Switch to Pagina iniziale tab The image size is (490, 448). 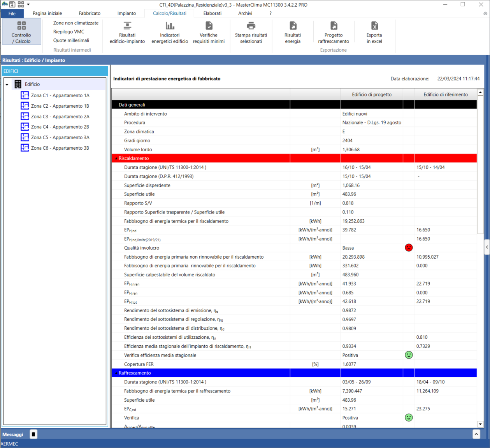pos(47,13)
